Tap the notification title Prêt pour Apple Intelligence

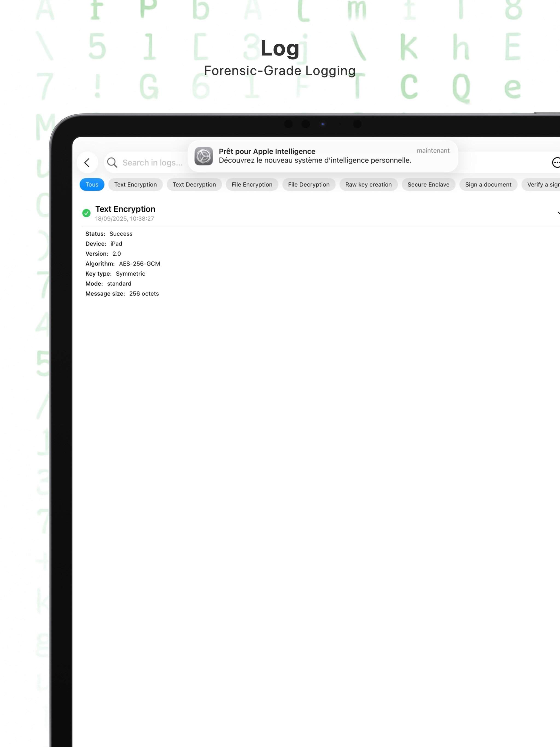pyautogui.click(x=267, y=151)
